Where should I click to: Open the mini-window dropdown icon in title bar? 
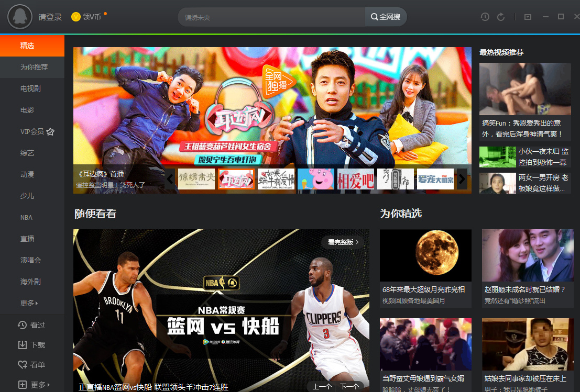[528, 17]
